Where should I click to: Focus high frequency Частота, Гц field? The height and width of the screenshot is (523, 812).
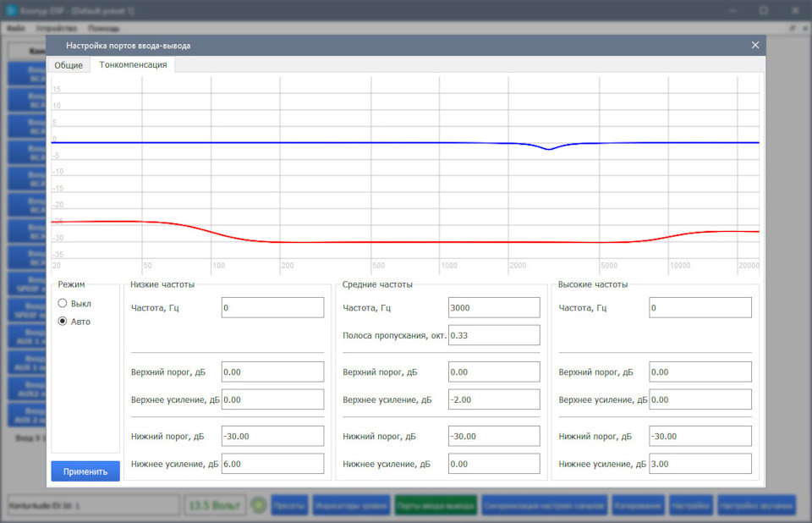[x=700, y=307]
